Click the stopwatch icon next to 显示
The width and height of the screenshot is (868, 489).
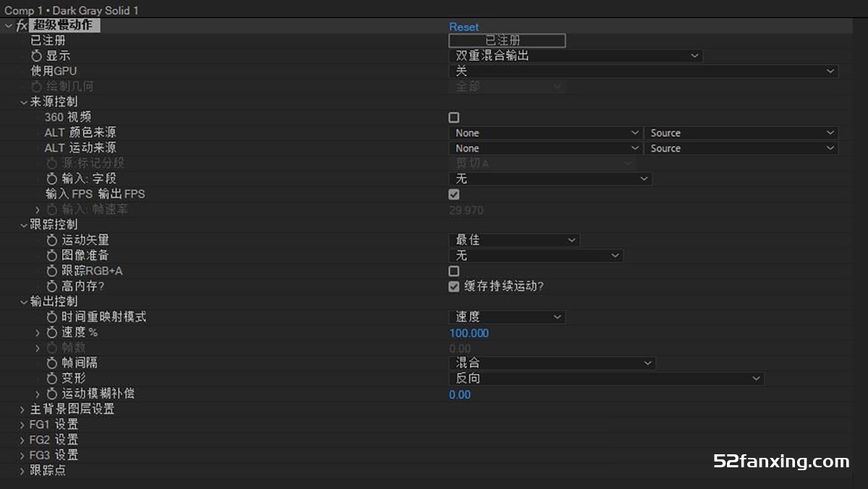pos(36,56)
